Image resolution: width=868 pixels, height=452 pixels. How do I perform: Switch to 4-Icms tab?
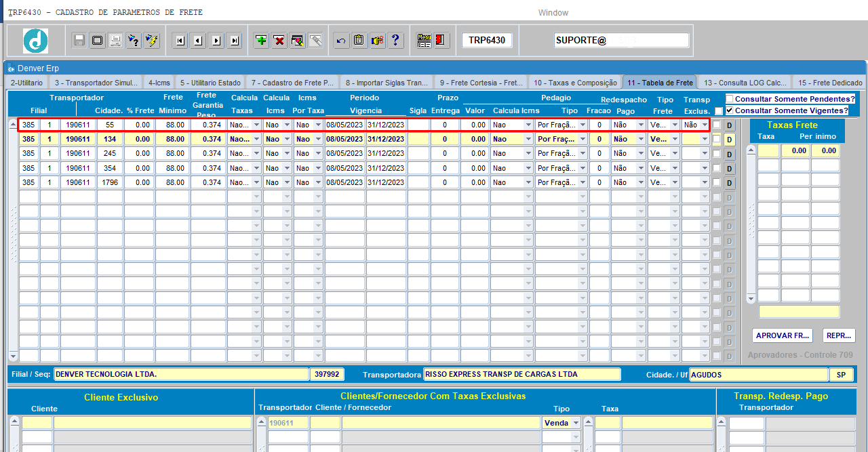pos(159,83)
